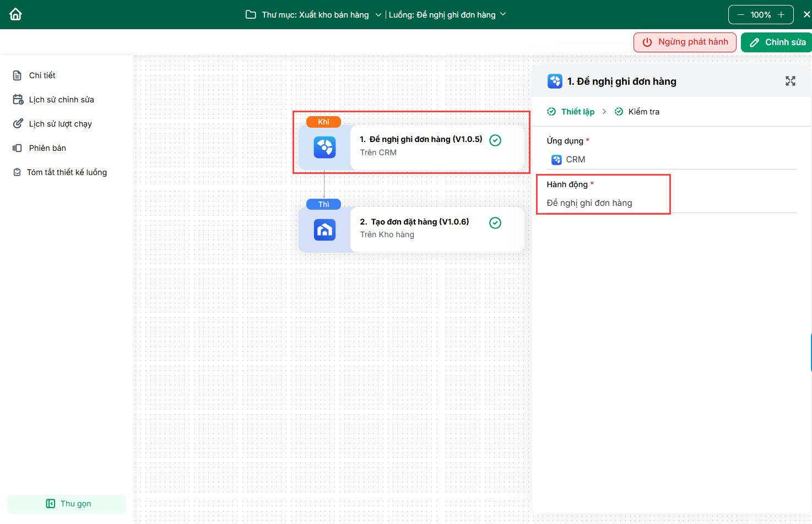
Task: Click the Kho hàng warehouse icon in step 2
Action: [324, 230]
